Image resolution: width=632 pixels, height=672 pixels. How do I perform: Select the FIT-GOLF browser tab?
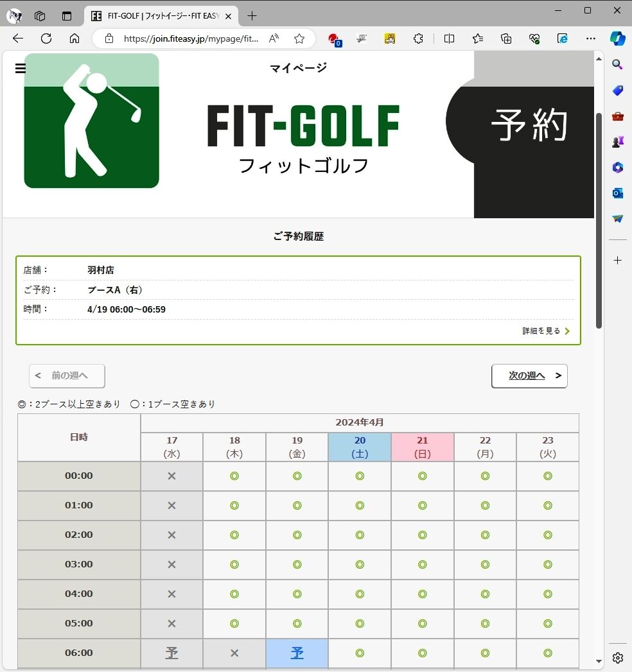[x=161, y=16]
